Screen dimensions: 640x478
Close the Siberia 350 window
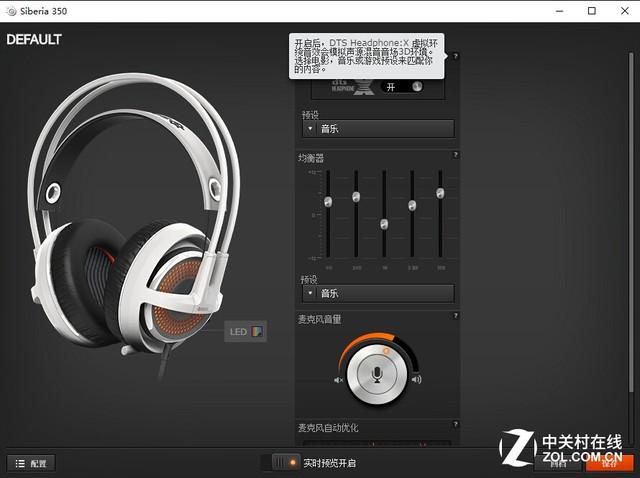[x=625, y=11]
